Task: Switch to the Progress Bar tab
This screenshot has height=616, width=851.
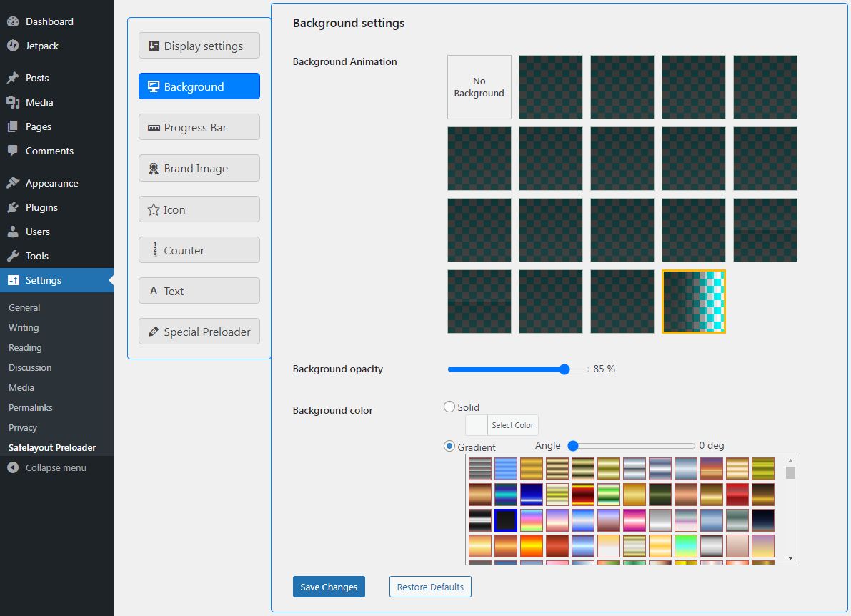Action: (199, 127)
